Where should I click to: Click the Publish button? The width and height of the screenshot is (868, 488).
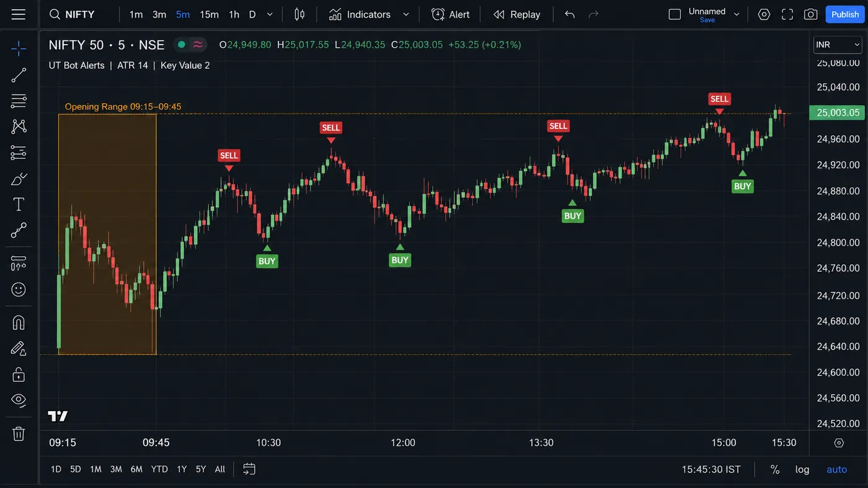point(845,14)
